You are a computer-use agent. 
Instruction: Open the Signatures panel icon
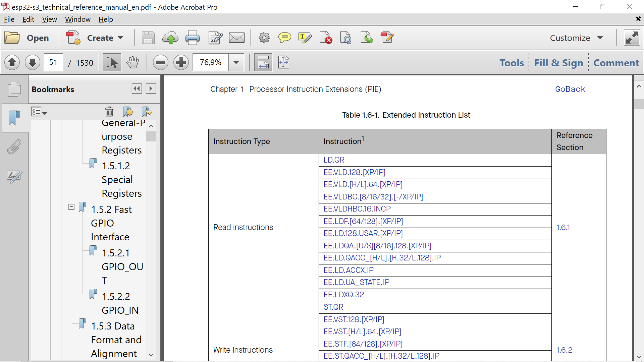point(14,177)
